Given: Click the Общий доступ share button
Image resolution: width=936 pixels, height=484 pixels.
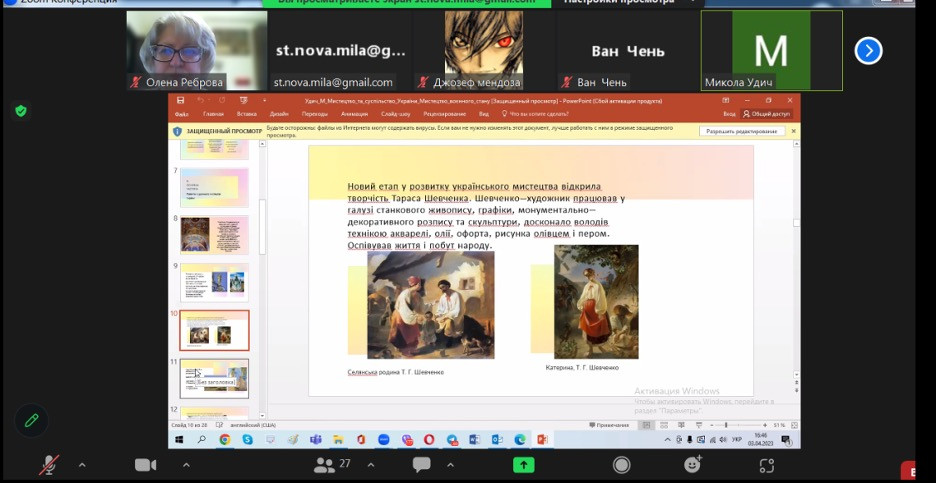Looking at the screenshot, I should click(x=766, y=114).
